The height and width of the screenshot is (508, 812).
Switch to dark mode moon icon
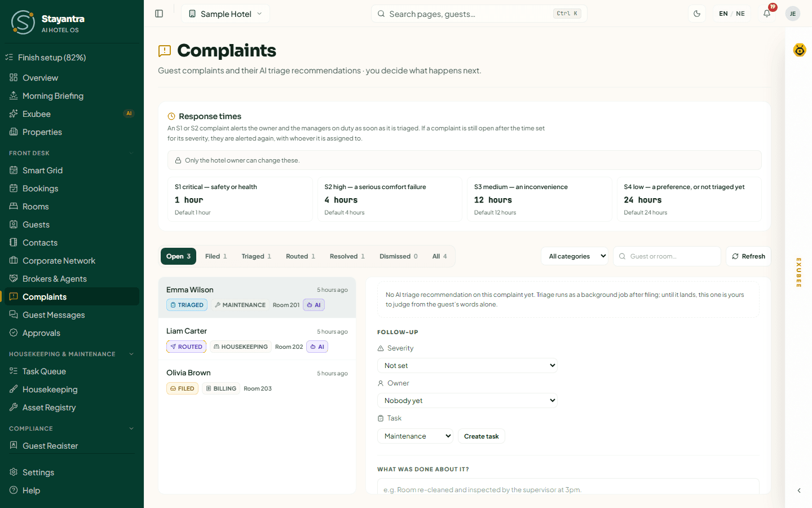[x=697, y=14]
